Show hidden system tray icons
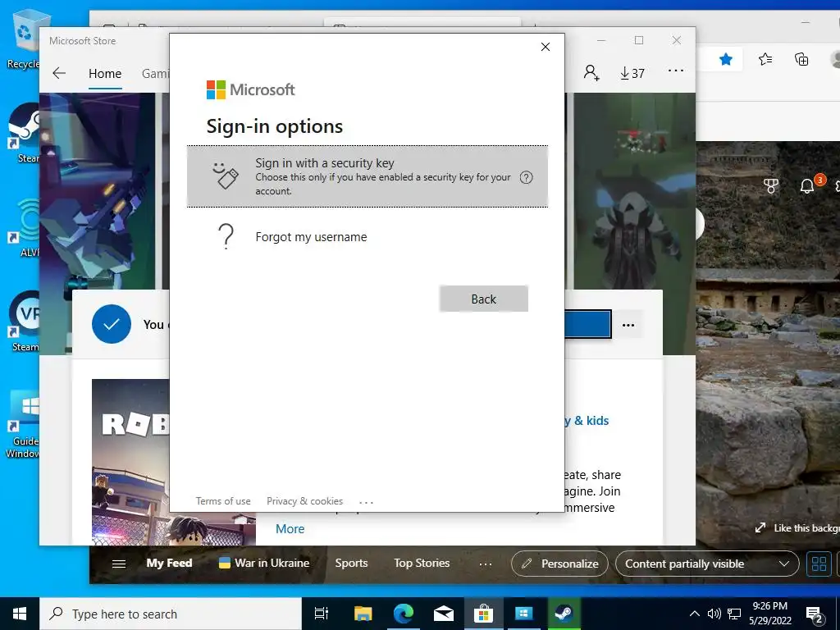The height and width of the screenshot is (630, 840). pos(694,614)
